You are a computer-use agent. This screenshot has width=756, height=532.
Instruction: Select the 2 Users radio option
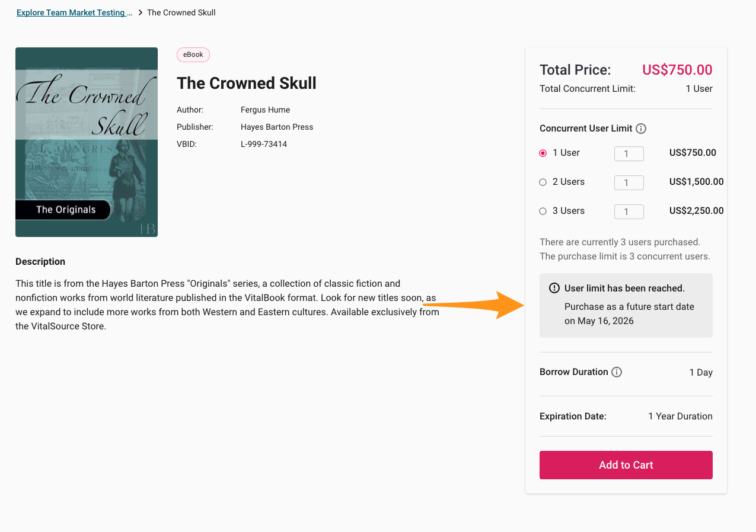(543, 182)
